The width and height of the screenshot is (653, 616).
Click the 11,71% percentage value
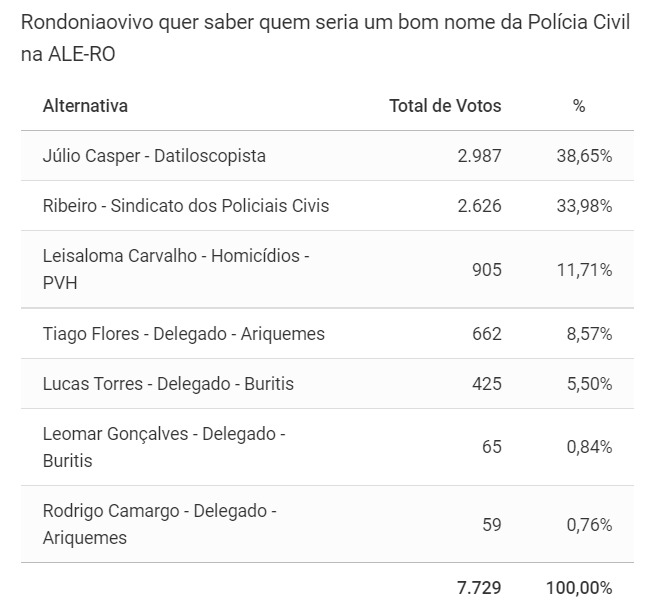tap(584, 270)
